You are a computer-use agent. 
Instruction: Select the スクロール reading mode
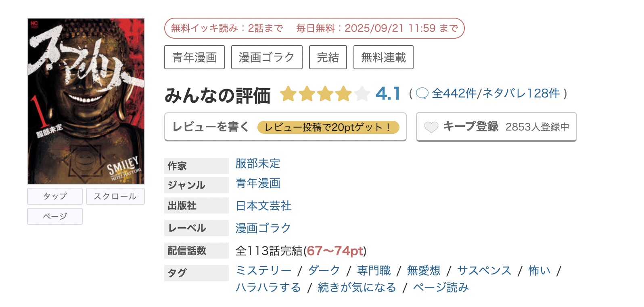[115, 196]
